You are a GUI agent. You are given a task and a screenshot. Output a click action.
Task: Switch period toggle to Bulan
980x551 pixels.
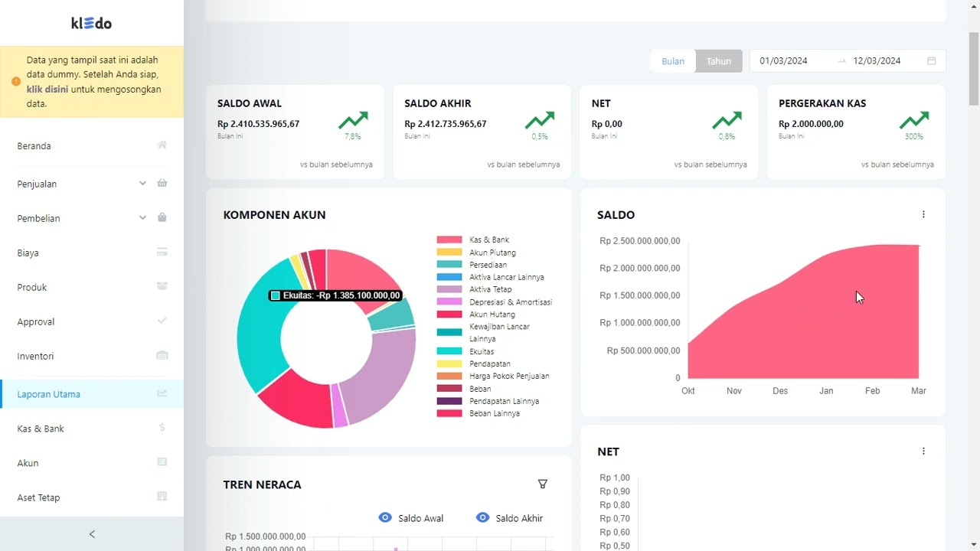tap(673, 61)
